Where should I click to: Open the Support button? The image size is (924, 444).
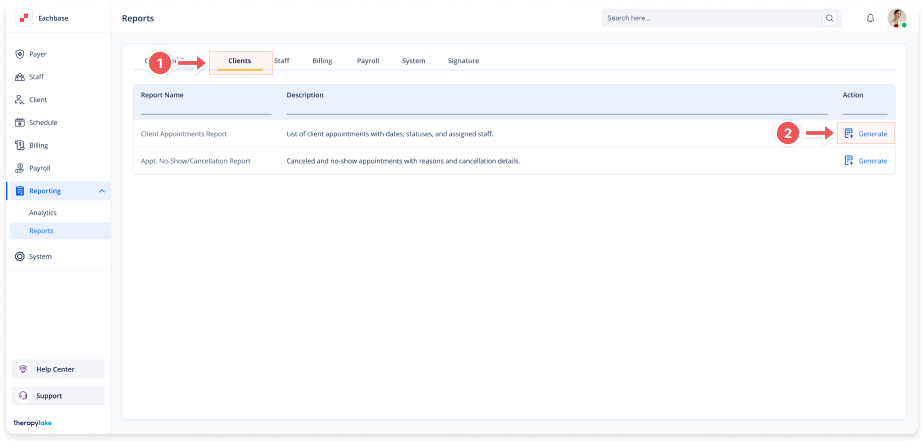click(x=58, y=396)
